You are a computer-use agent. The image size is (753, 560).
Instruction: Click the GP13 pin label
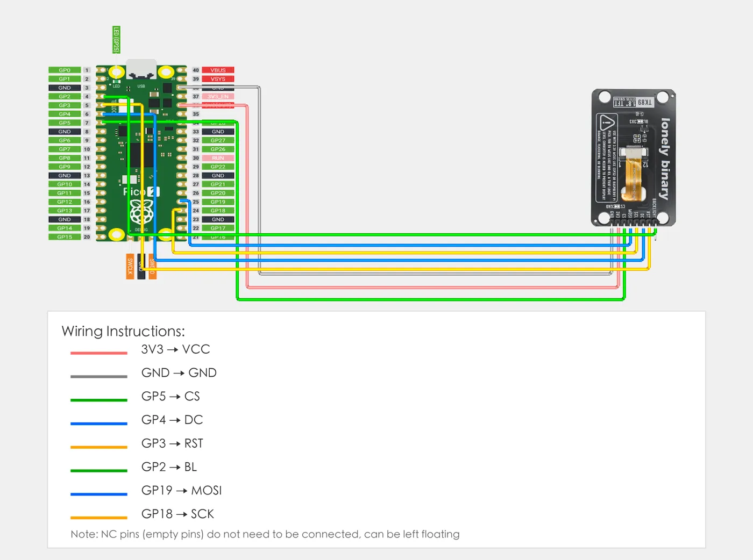(x=65, y=211)
